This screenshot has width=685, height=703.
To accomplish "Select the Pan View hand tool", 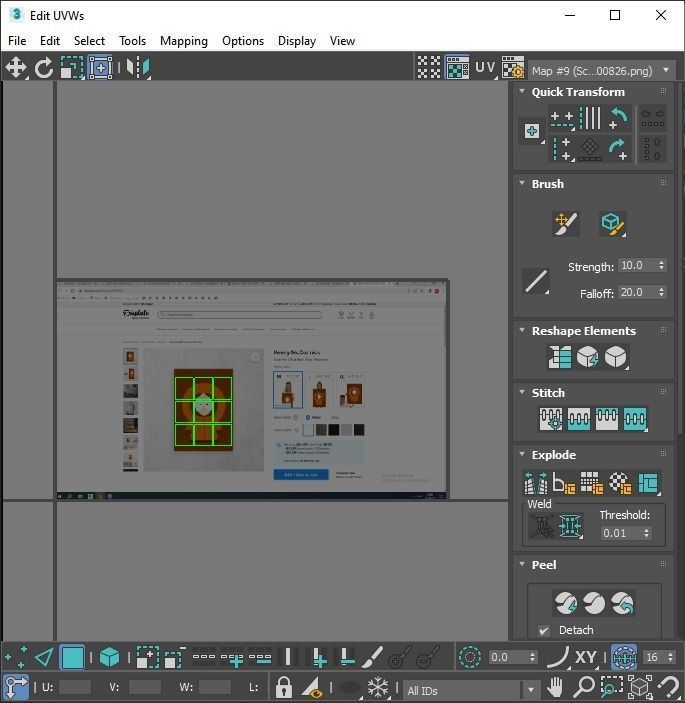I will tap(555, 687).
